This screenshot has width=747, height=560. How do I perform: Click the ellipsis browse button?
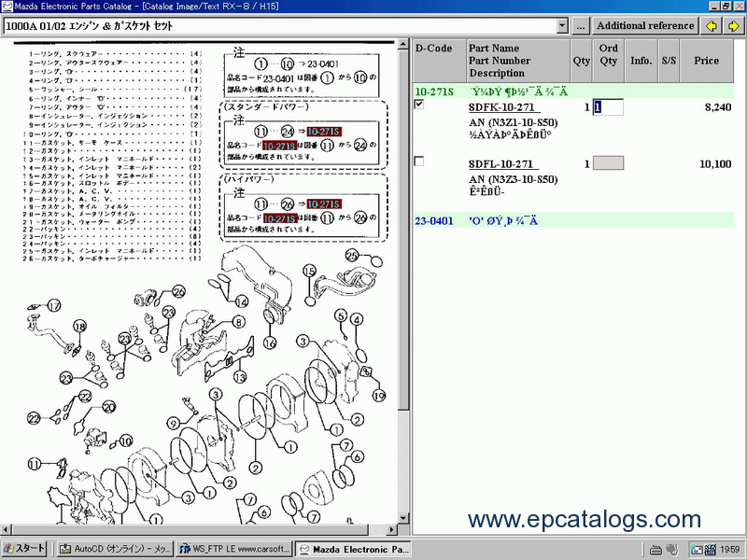[581, 25]
